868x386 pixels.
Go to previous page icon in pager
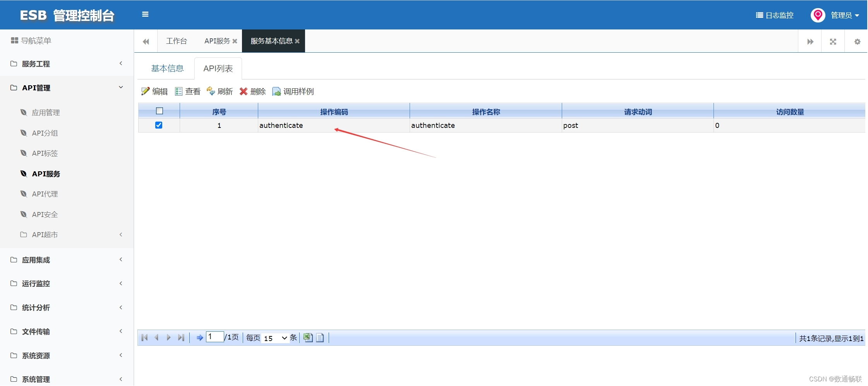point(156,338)
